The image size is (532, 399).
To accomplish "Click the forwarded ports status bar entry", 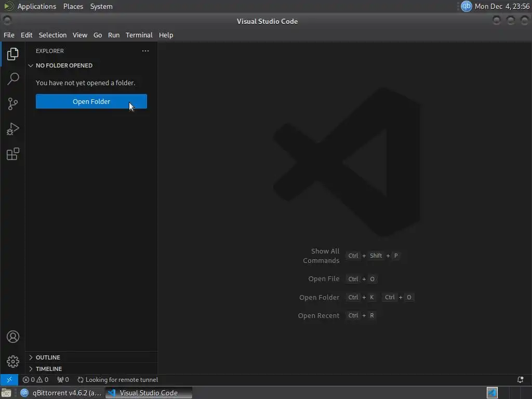I will coord(63,380).
